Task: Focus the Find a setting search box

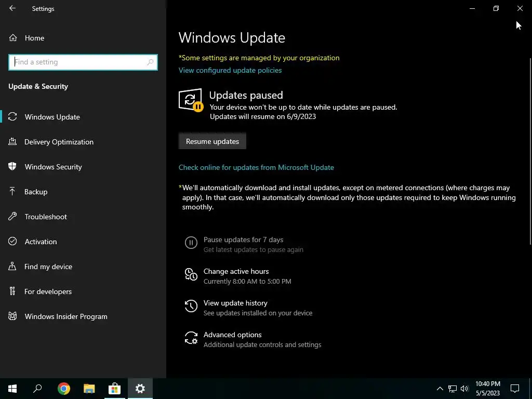Action: [83, 62]
